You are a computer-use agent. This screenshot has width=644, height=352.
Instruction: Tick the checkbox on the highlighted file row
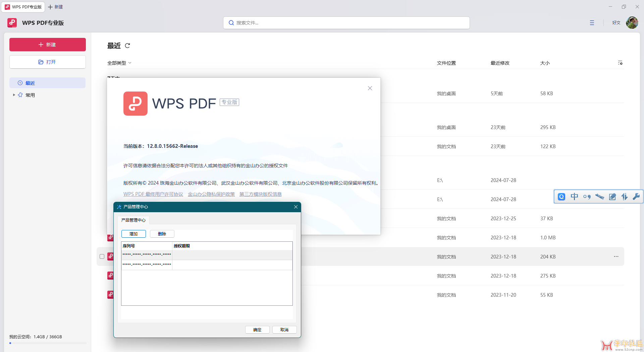click(x=102, y=256)
